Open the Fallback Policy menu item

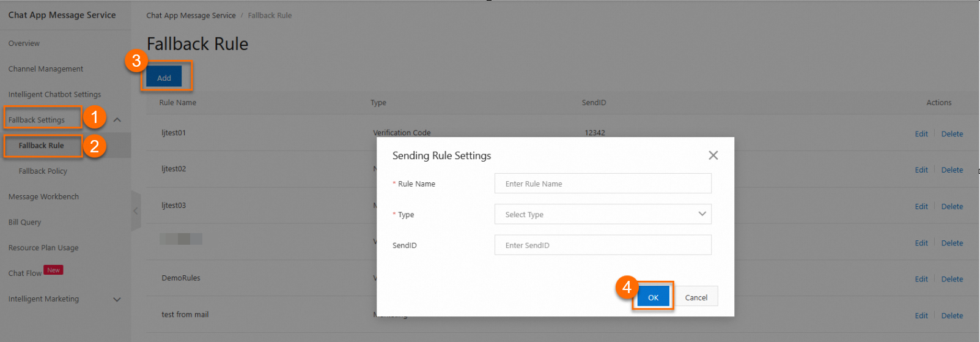(x=43, y=171)
